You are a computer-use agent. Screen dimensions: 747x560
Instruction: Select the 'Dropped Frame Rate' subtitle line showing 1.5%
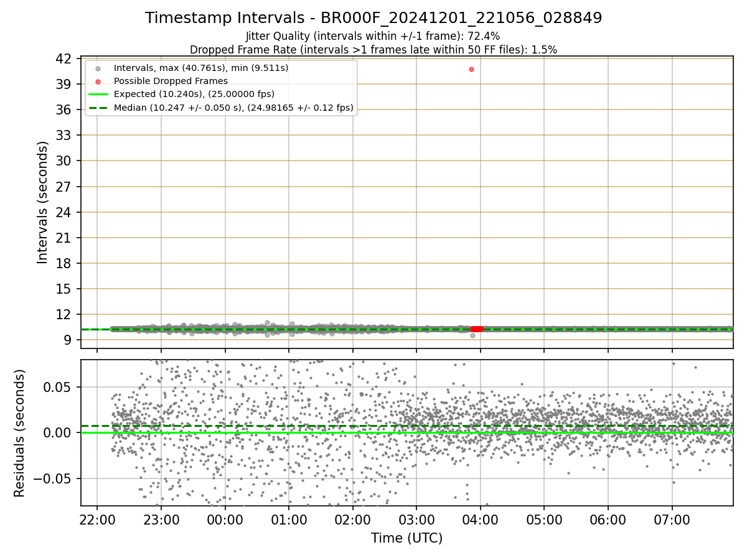click(x=374, y=50)
